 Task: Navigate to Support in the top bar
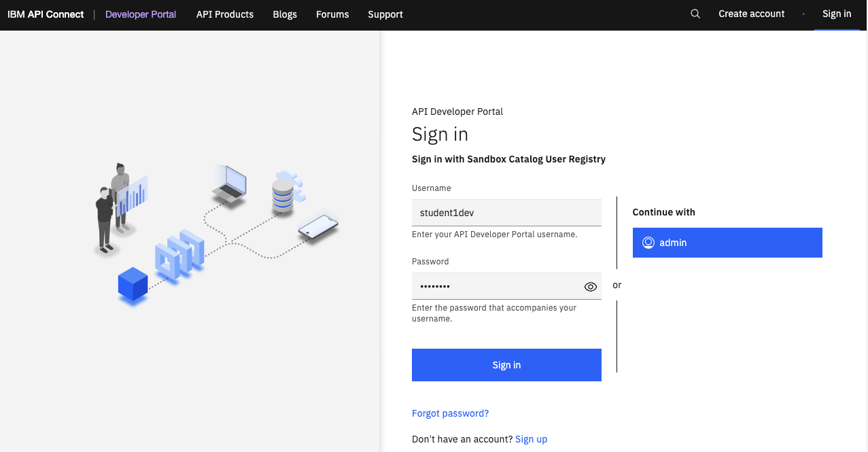point(385,14)
